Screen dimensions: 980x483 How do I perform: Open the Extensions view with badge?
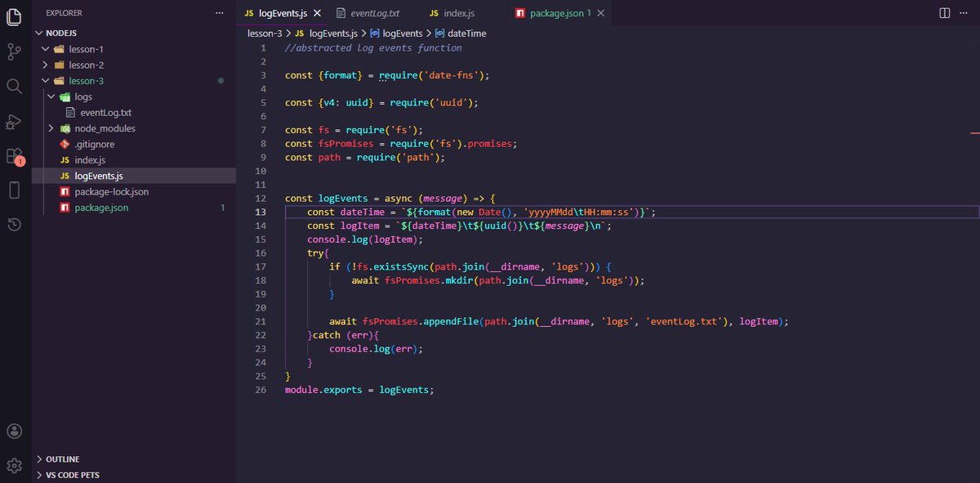tap(14, 156)
